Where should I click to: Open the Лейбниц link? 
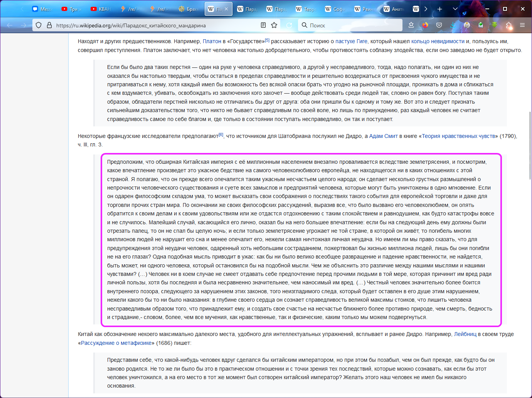coord(465,334)
